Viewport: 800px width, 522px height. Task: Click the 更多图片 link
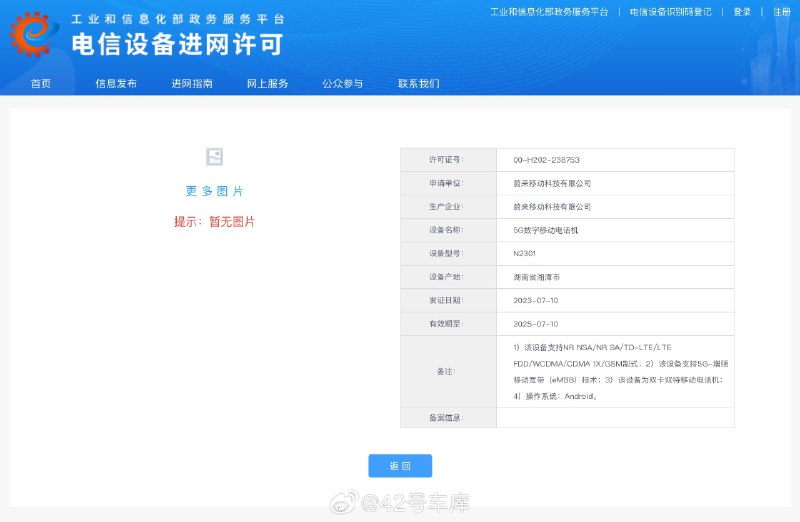tap(214, 191)
